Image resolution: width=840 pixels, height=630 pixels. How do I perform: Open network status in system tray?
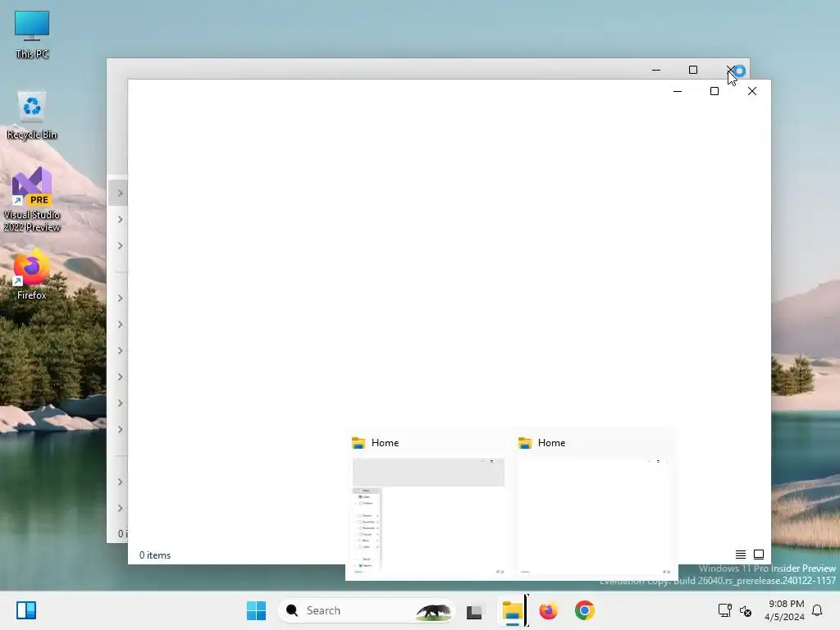point(724,610)
